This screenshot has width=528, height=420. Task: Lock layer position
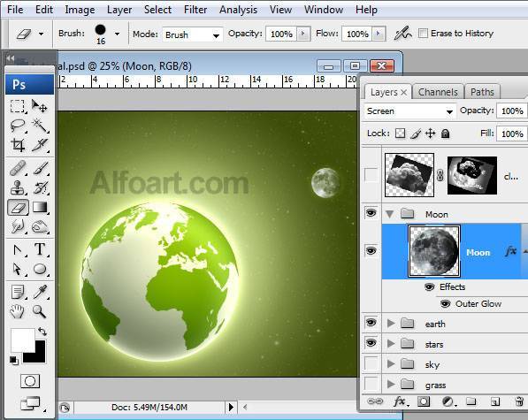[431, 134]
